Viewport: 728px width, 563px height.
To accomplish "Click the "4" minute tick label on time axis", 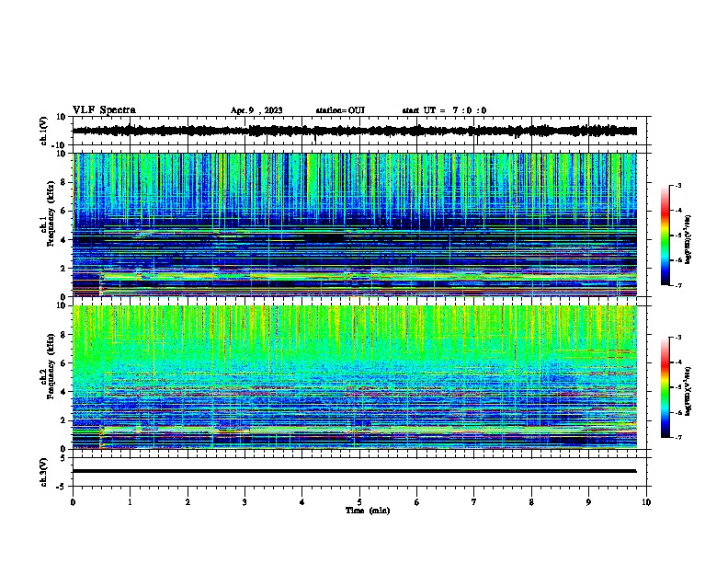I will (302, 502).
